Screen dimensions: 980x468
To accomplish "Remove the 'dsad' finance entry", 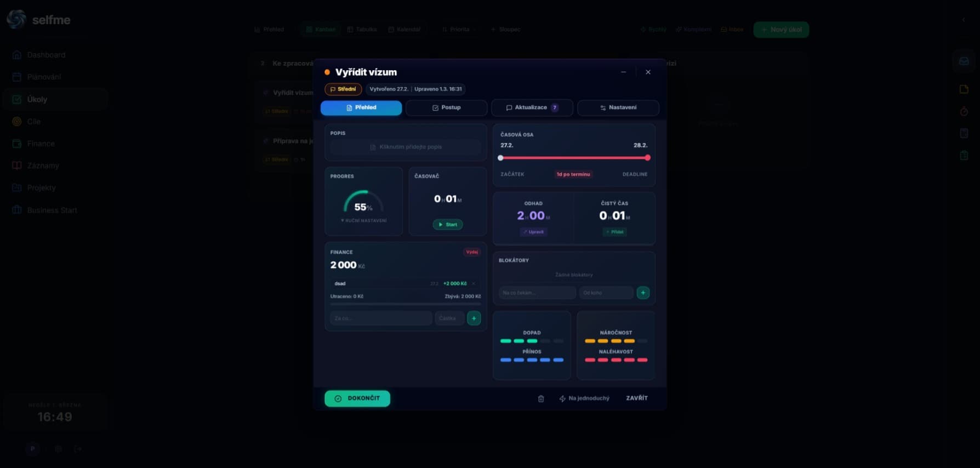I will click(x=474, y=283).
